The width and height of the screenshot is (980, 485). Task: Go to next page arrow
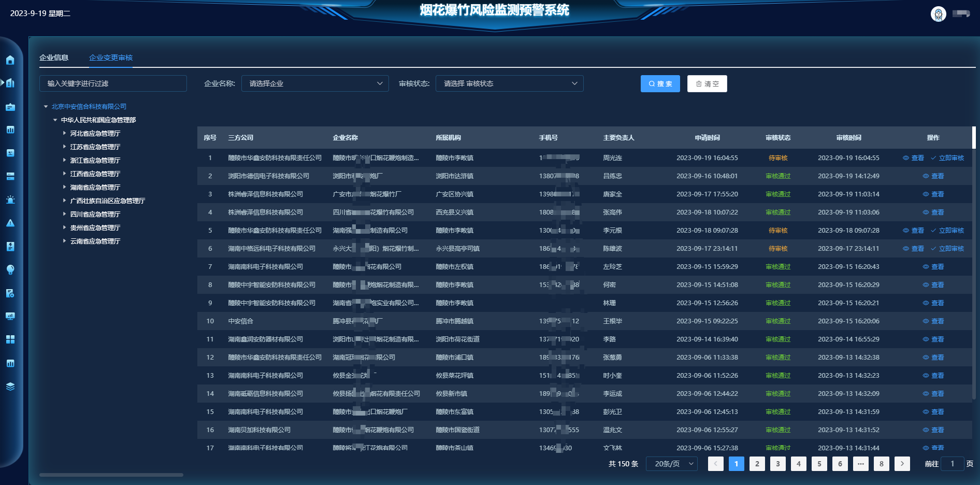902,464
